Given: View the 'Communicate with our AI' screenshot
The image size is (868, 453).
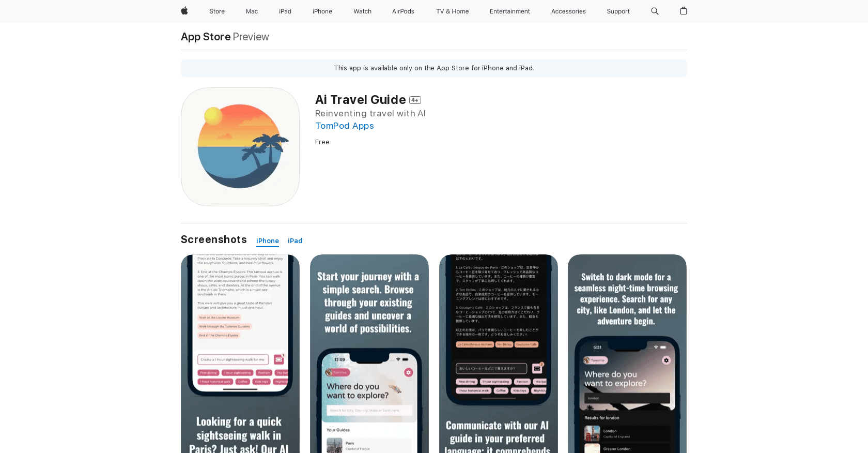Looking at the screenshot, I should coord(499,354).
